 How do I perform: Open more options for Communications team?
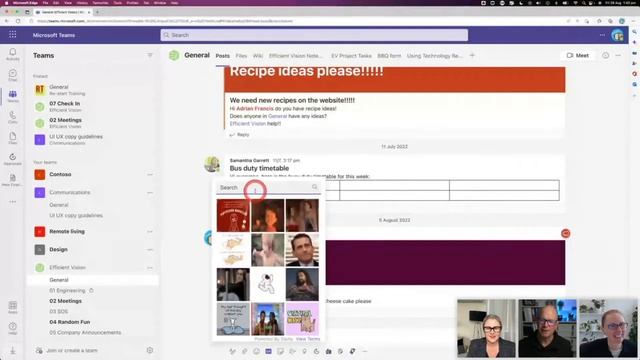[x=150, y=192]
